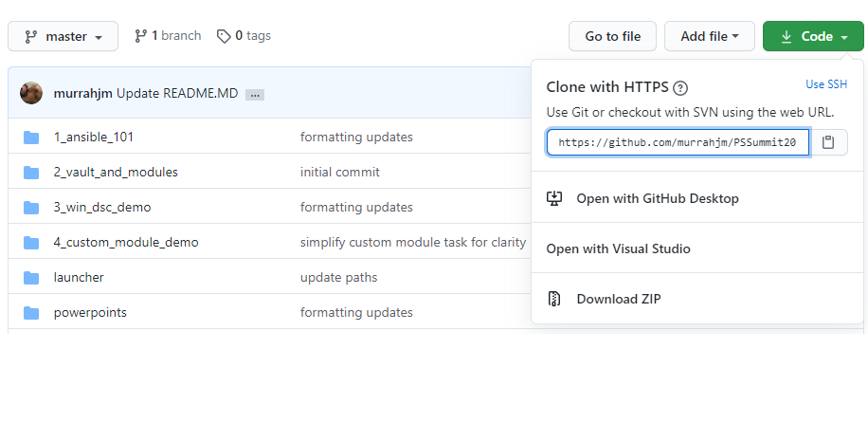Open the master branch dropdown
This screenshot has width=868, height=423.
tap(63, 37)
